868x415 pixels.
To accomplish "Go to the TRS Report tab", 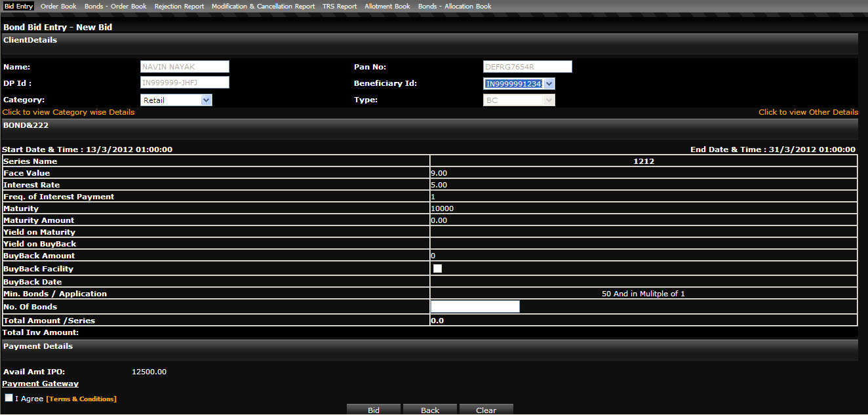I will 340,7.
